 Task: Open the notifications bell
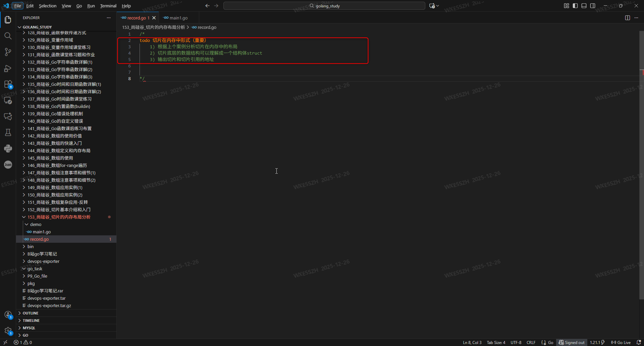point(639,342)
